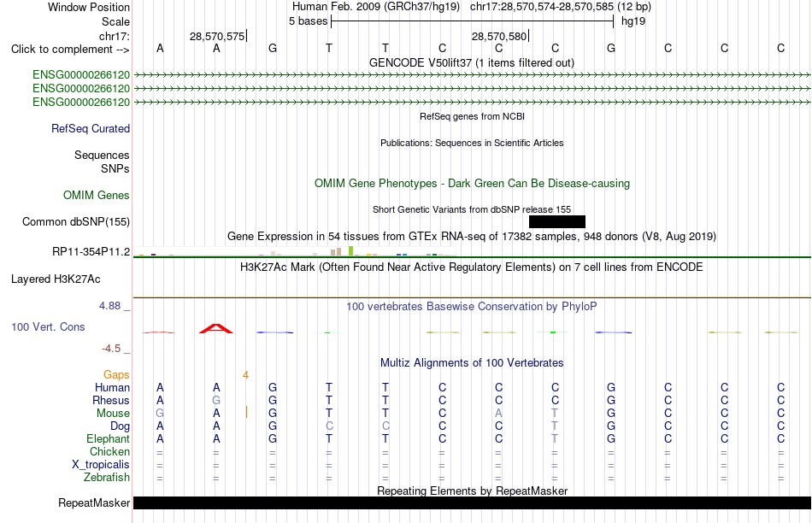Image resolution: width=812 pixels, height=523 pixels.
Task: Click the 4.88 PhyloP upper limit value
Action: click(x=109, y=306)
